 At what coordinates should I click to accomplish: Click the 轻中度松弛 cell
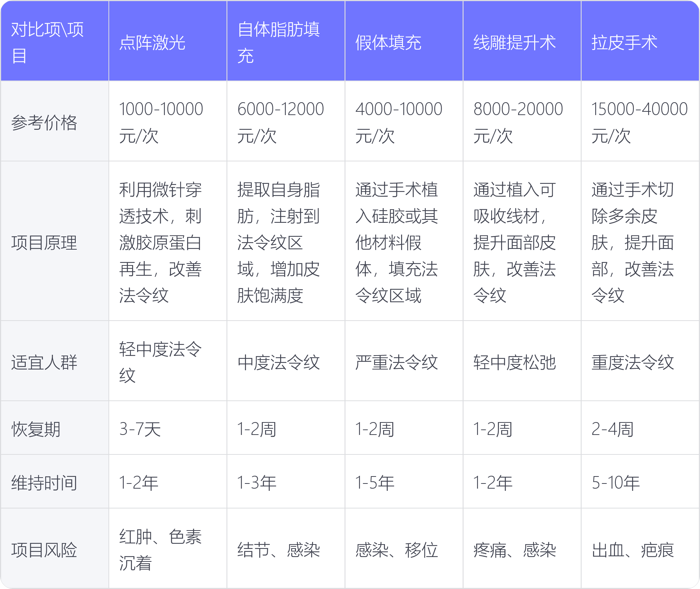[522, 361]
